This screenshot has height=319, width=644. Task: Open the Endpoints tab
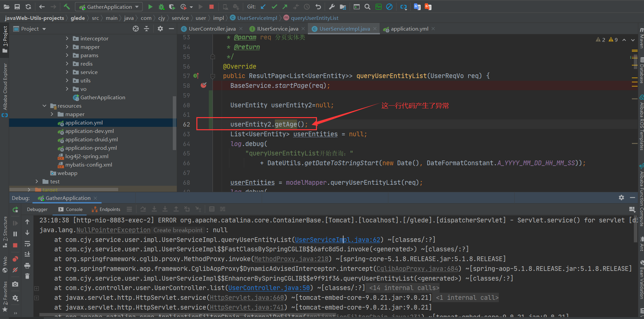(x=106, y=209)
